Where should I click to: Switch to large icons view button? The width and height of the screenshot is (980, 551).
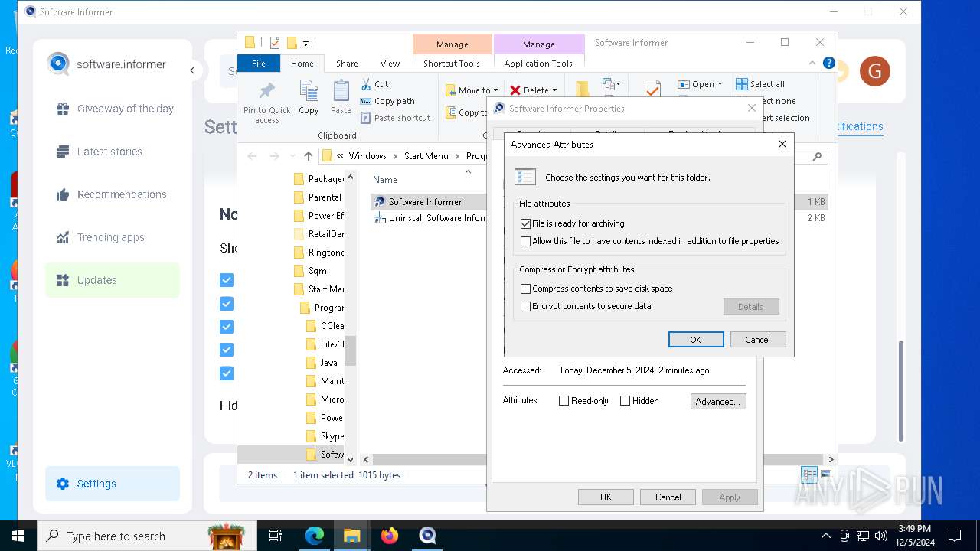click(825, 475)
